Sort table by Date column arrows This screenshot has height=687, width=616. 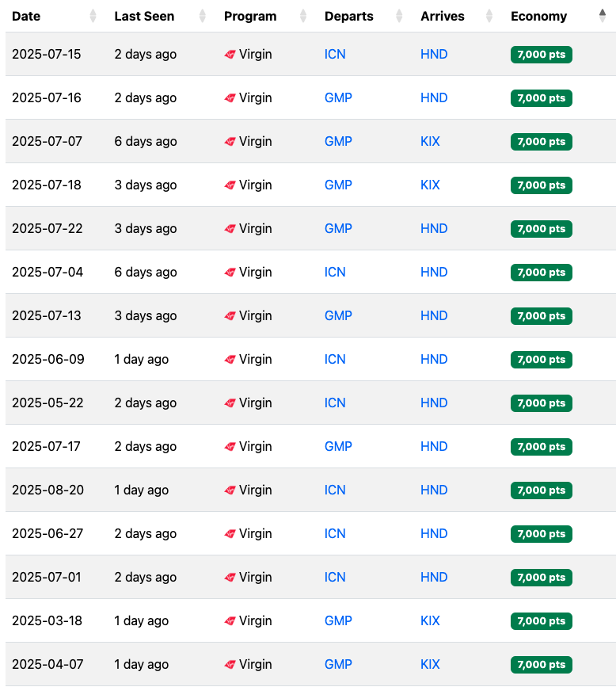[93, 16]
